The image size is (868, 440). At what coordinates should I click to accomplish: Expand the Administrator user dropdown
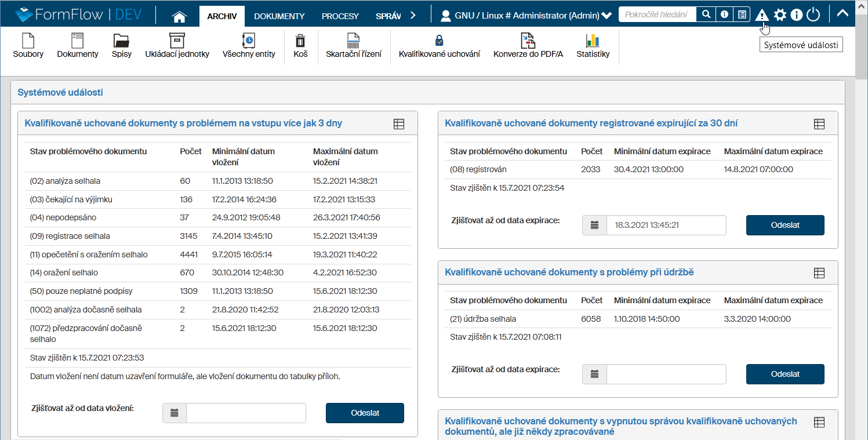[606, 16]
